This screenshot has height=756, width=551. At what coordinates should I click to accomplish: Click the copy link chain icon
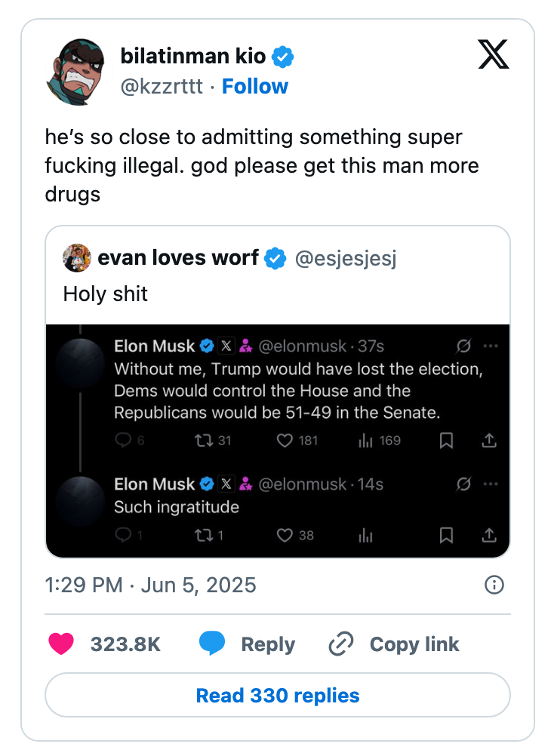pos(340,644)
